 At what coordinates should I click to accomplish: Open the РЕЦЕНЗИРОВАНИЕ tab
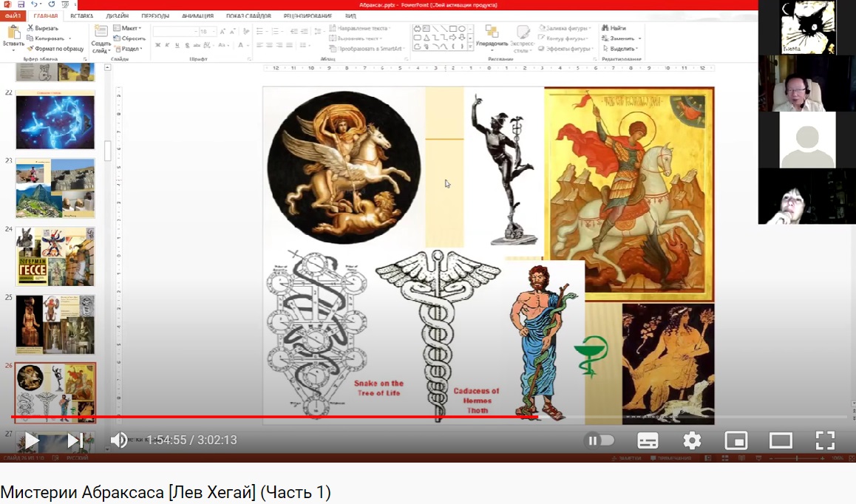click(308, 16)
